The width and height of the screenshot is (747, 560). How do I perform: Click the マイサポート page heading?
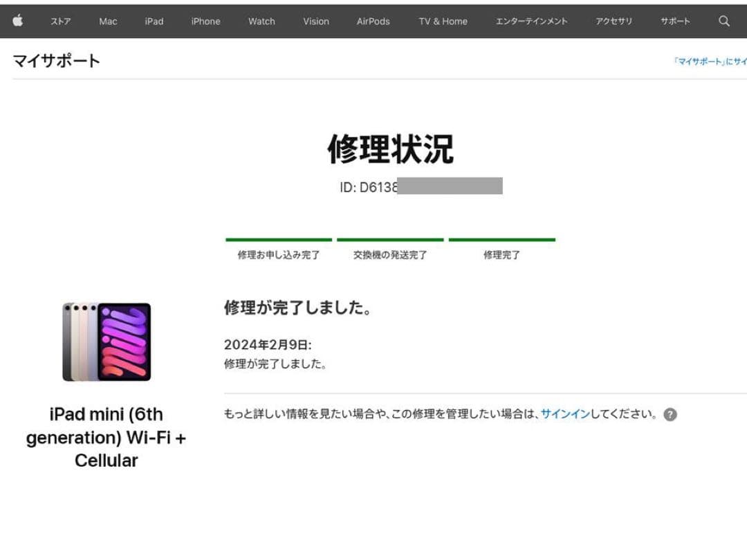pos(56,61)
